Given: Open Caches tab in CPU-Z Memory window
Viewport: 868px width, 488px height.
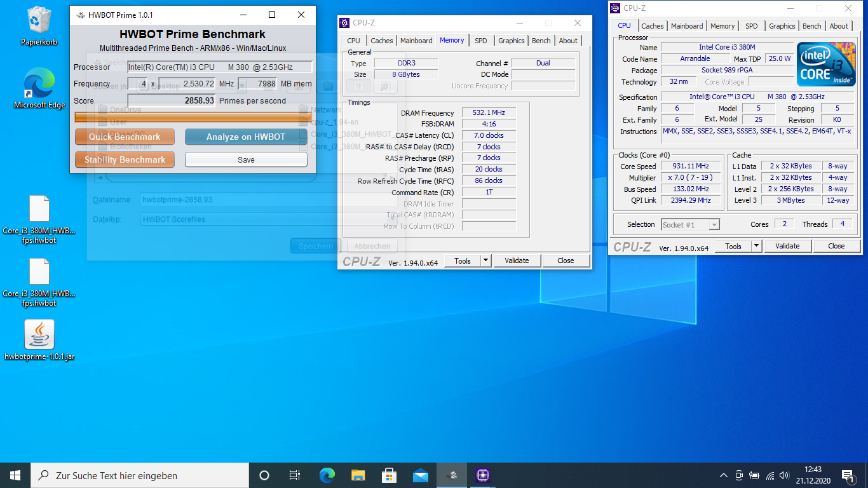Looking at the screenshot, I should point(382,41).
